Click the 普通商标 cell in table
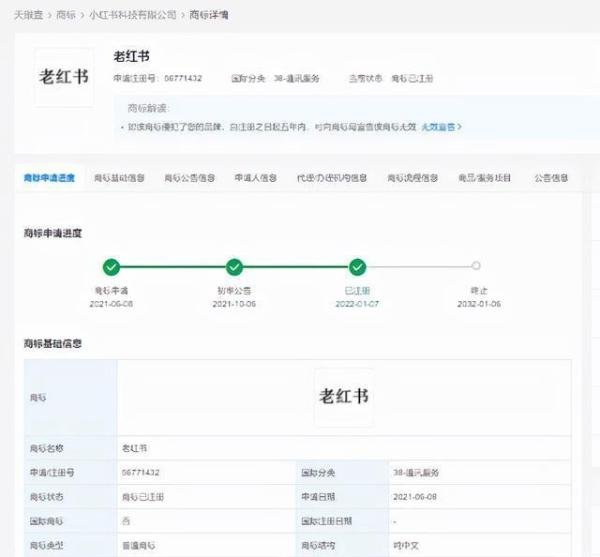 (139, 546)
